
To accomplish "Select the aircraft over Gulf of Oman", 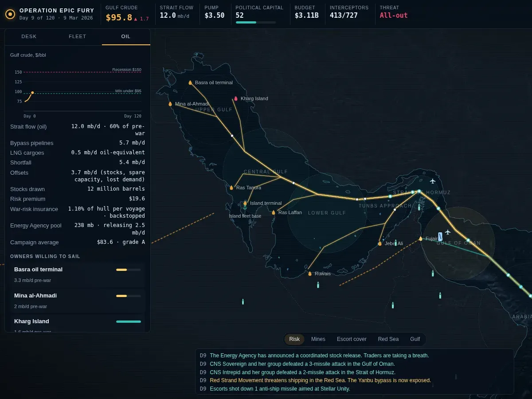I will [x=448, y=232].
